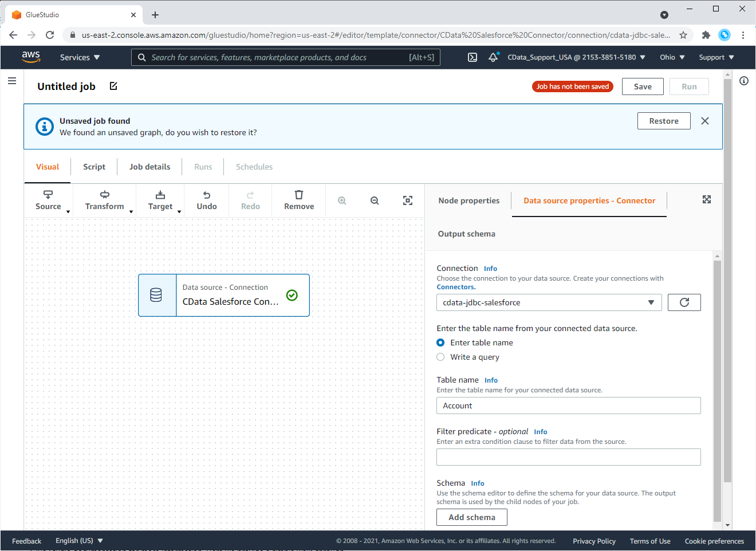The width and height of the screenshot is (756, 551).
Task: Click the Add schema button
Action: point(471,517)
